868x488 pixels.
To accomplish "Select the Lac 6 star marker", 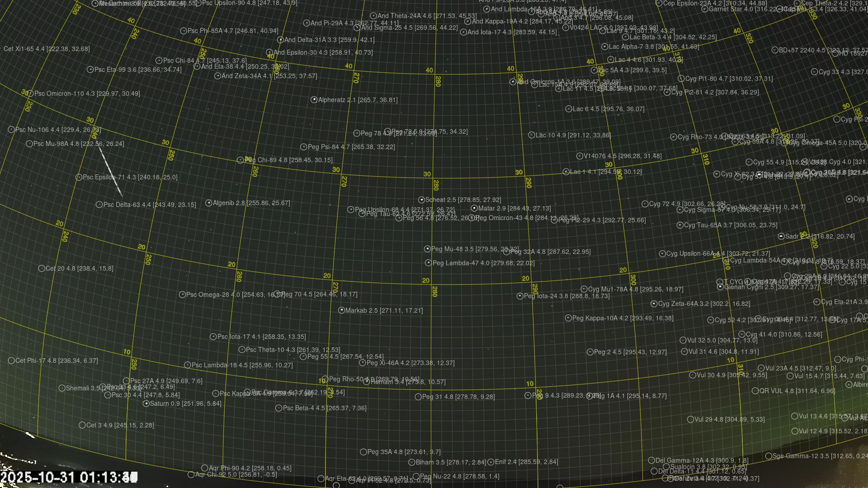I will pyautogui.click(x=569, y=109).
